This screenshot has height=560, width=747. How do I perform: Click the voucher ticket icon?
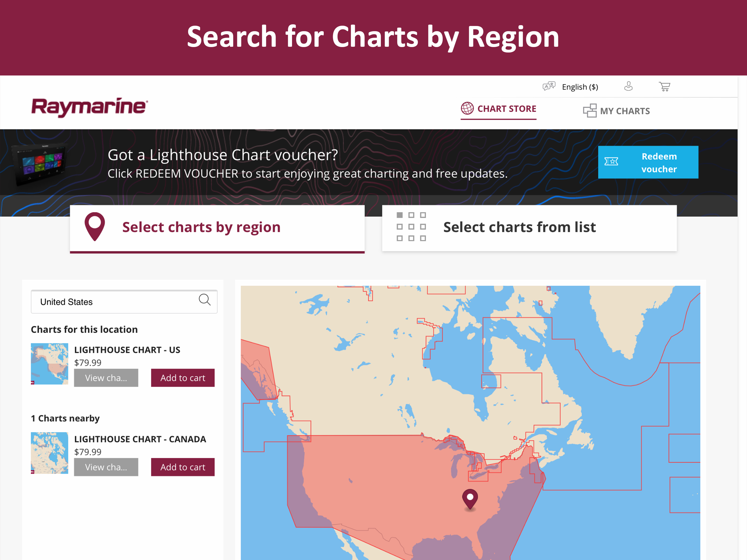pyautogui.click(x=611, y=162)
